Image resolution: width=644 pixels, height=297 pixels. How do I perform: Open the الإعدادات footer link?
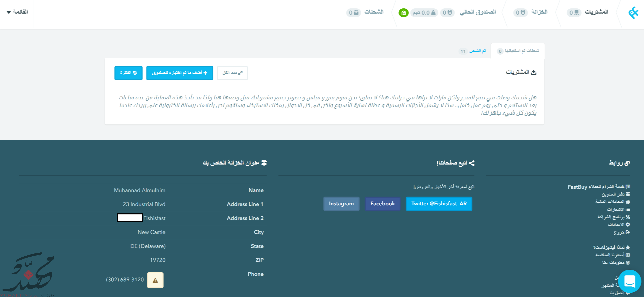tap(619, 224)
